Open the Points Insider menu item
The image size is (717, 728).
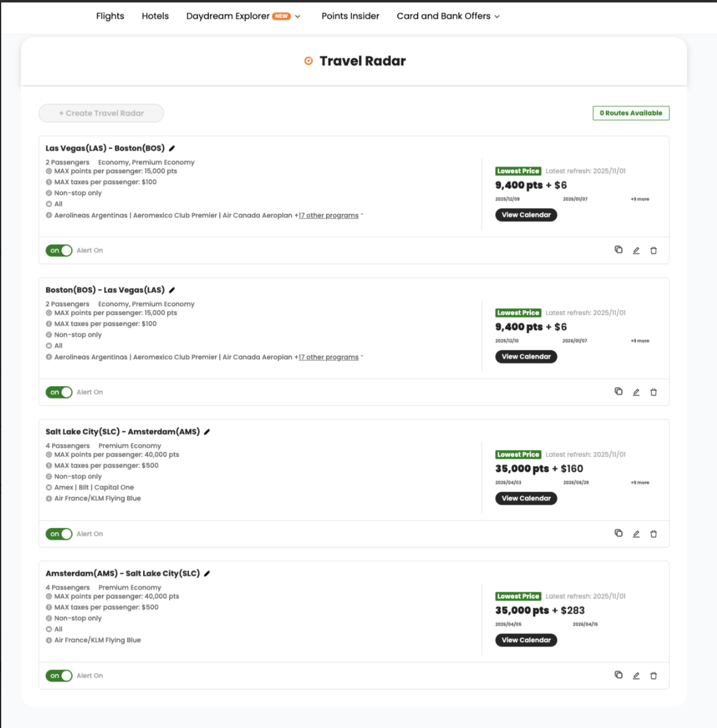click(x=351, y=16)
